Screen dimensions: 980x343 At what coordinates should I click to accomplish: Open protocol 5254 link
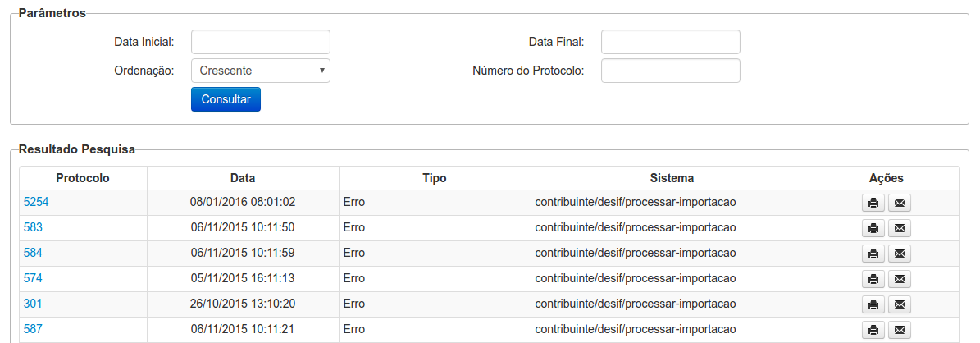[x=36, y=202]
